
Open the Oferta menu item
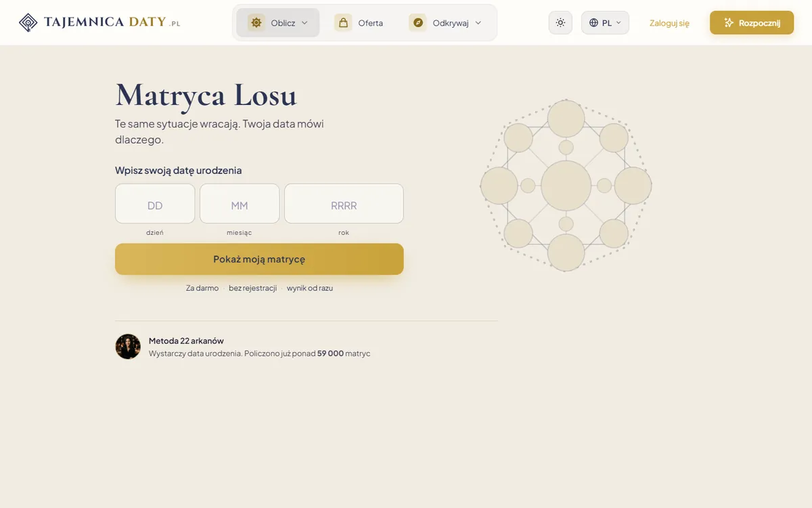[359, 22]
